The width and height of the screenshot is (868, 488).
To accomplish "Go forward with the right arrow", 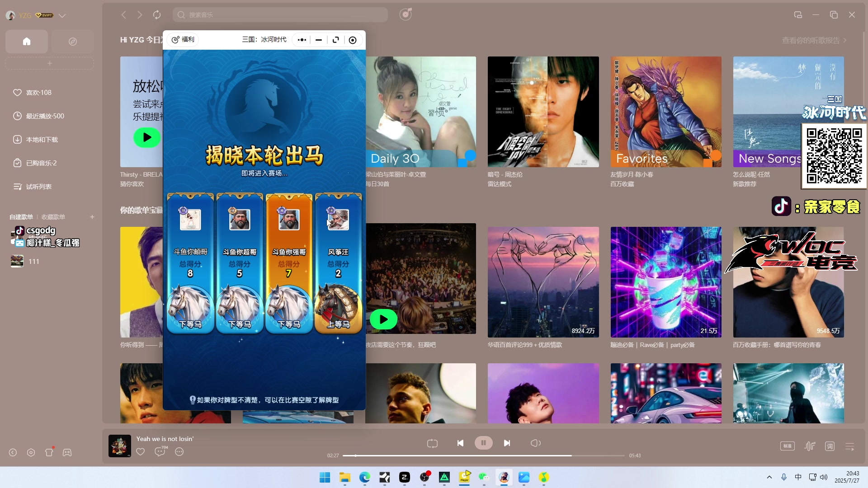I will coord(140,15).
